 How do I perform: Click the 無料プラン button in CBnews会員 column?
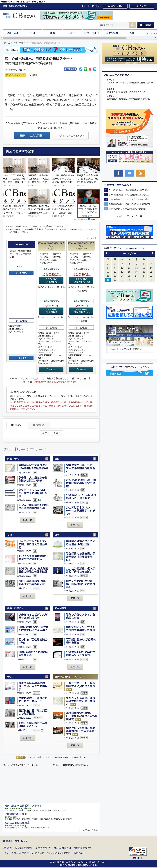[x=21, y=266]
